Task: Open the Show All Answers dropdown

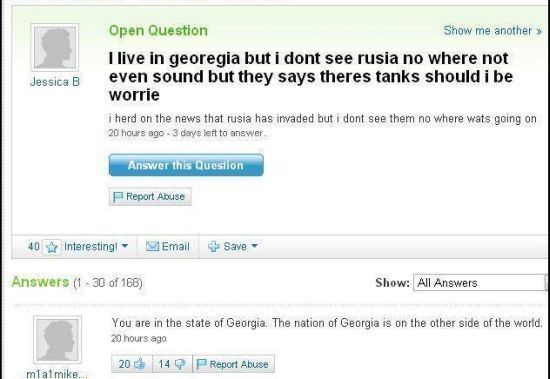Action: pos(481,282)
